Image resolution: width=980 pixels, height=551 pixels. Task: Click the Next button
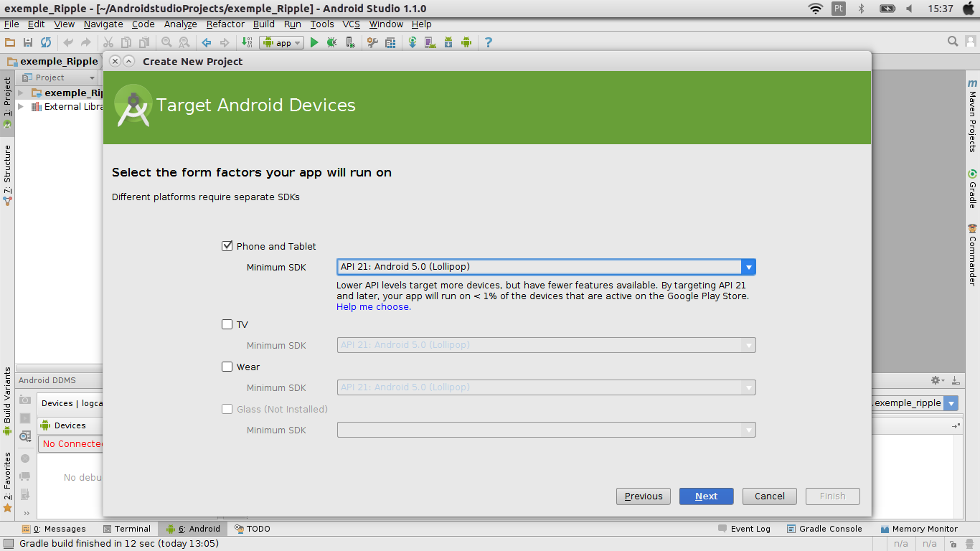pyautogui.click(x=706, y=496)
